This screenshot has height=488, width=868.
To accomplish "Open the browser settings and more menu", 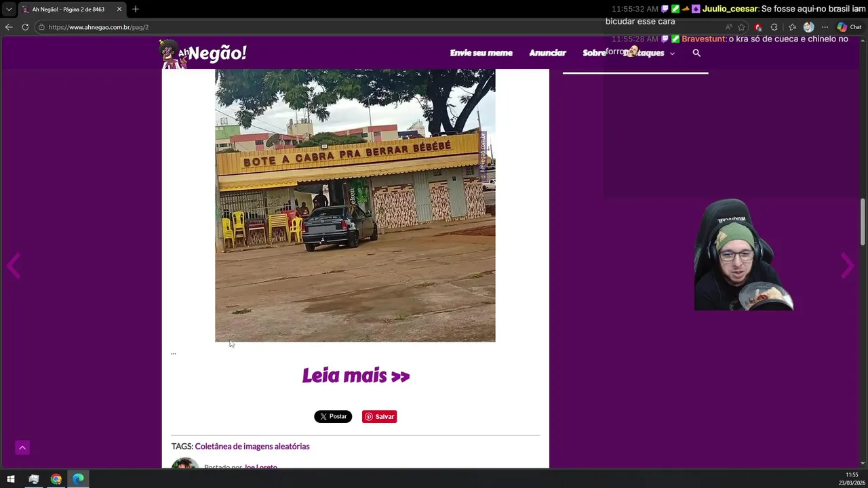I will (825, 27).
